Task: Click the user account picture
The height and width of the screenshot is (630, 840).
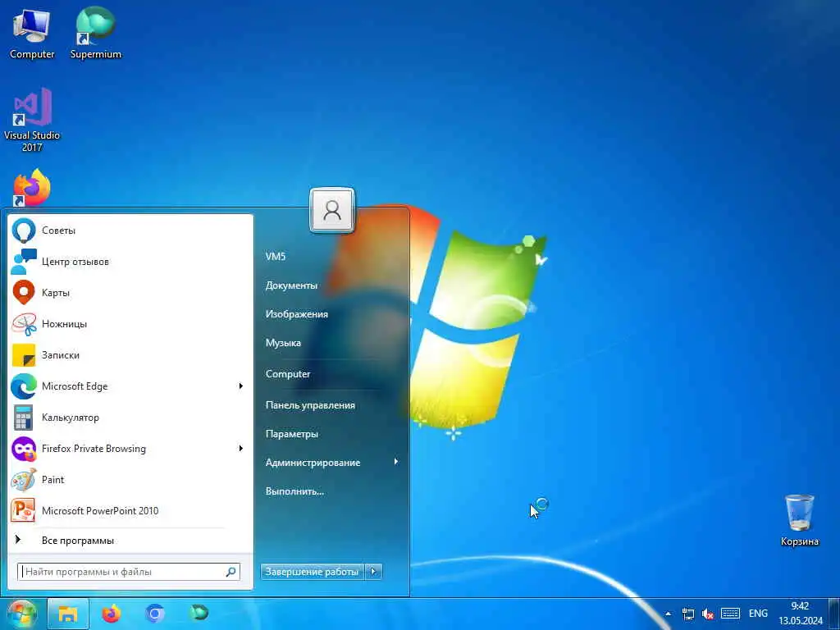Action: click(332, 211)
